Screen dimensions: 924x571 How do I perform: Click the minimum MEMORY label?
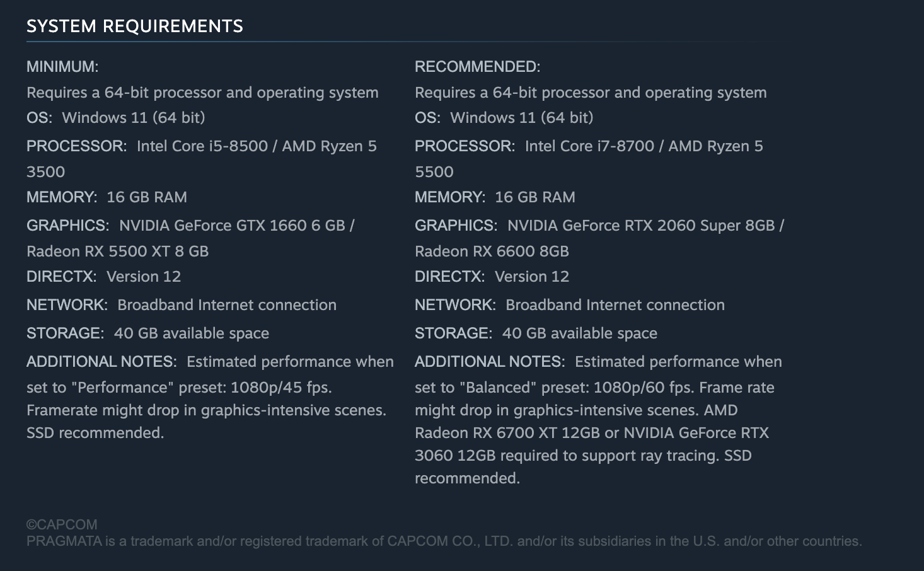coord(61,197)
